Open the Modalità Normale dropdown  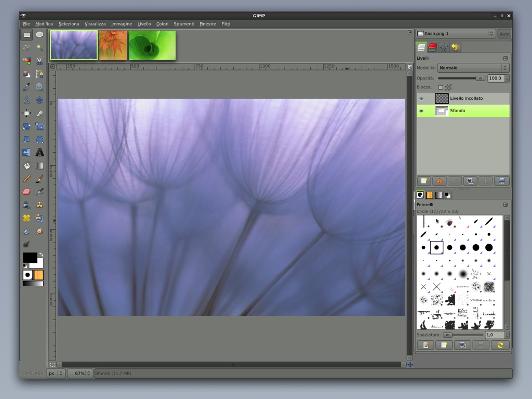point(473,68)
